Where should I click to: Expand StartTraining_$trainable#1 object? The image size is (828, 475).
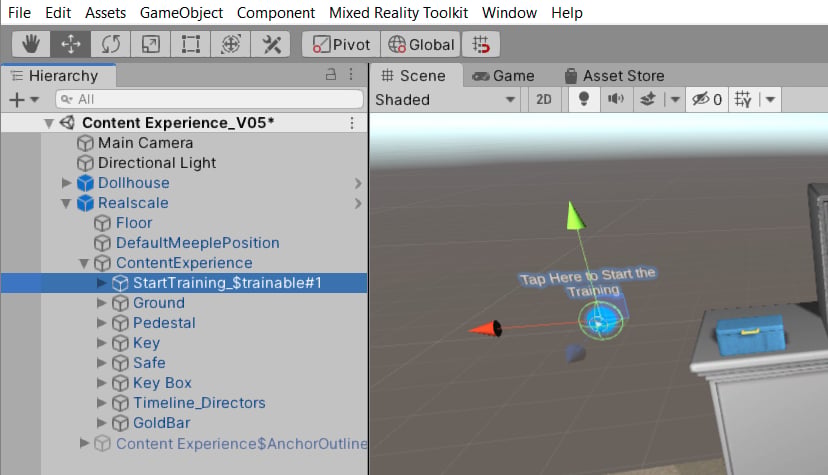(101, 283)
